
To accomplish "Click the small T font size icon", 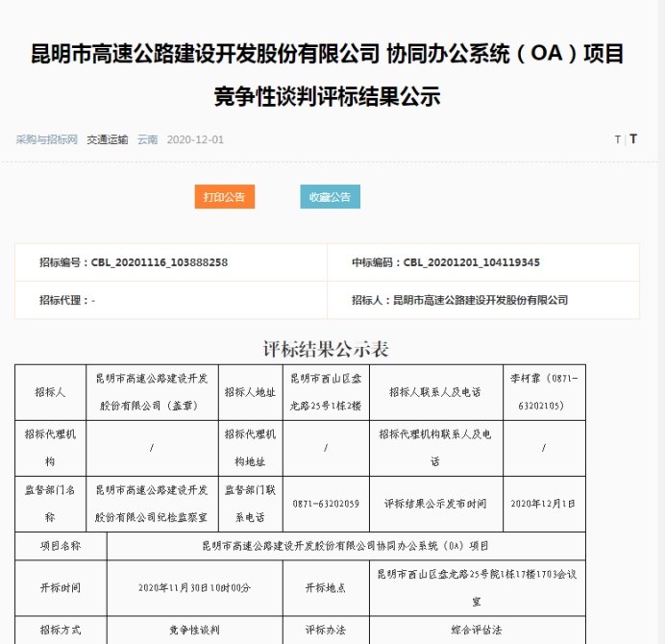I will [x=617, y=139].
